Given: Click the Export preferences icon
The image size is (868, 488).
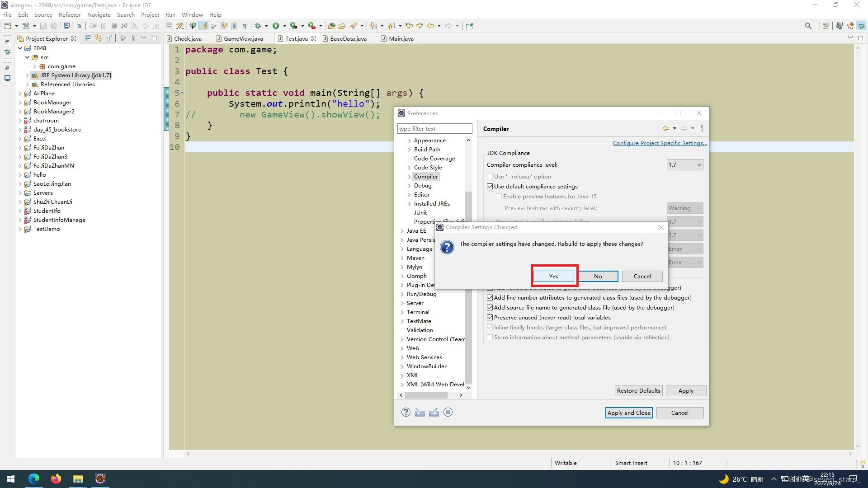Looking at the screenshot, I should click(x=434, y=412).
